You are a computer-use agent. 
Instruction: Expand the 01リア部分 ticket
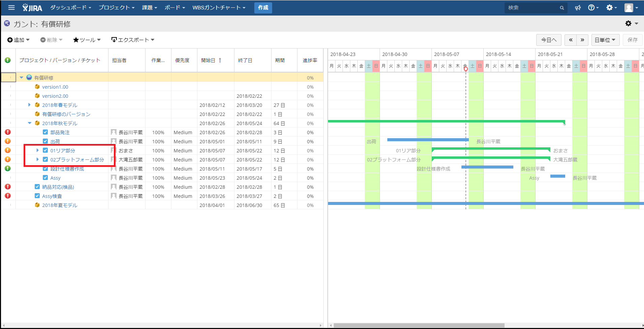(37, 150)
